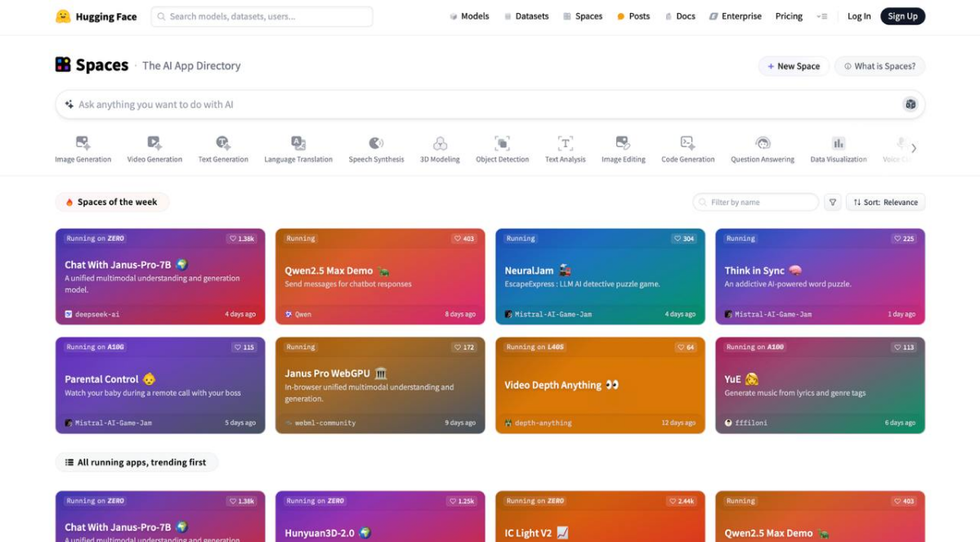
Task: Toggle the heart on NeuralJam card
Action: click(x=684, y=238)
